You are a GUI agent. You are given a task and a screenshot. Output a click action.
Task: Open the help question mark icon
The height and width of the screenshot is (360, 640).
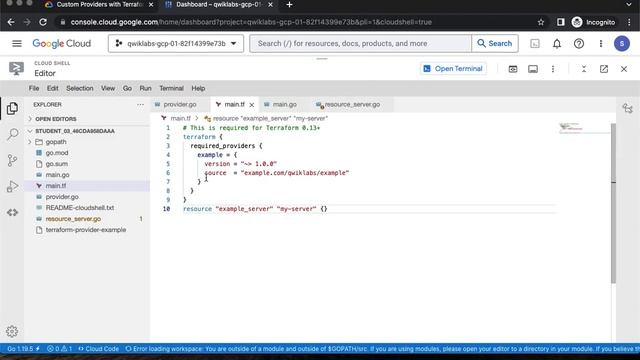[579, 44]
